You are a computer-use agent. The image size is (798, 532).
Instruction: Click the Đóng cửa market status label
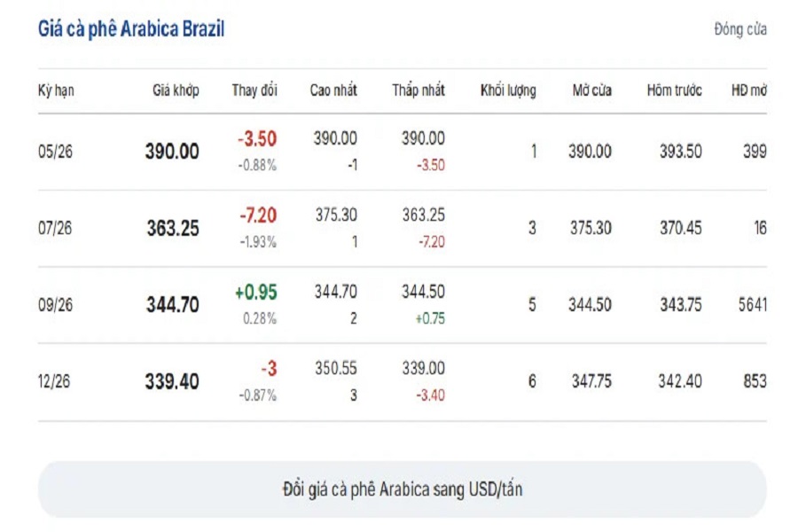[739, 29]
